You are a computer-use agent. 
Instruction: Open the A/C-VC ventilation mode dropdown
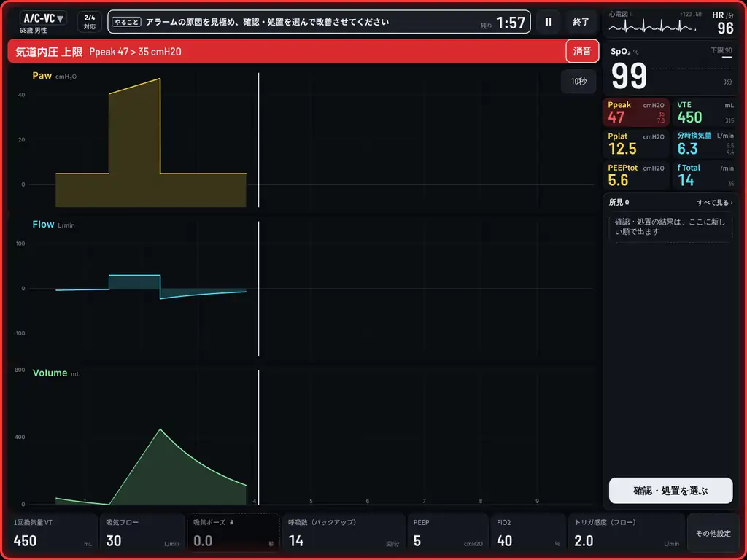43,18
